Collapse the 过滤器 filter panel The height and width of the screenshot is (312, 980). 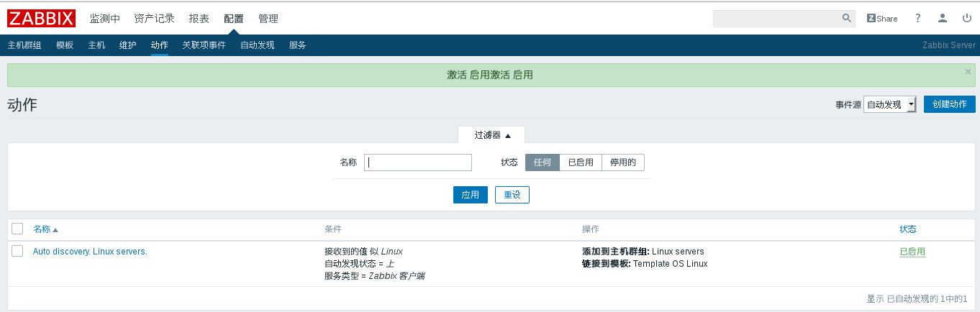[492, 135]
